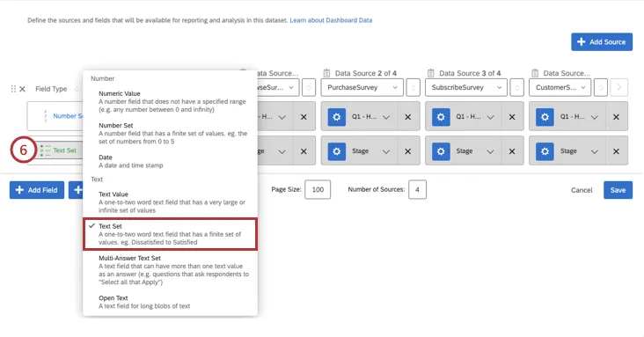Screen dimensions: 644x337
Task: Choose Open Text field type
Action: (x=170, y=302)
